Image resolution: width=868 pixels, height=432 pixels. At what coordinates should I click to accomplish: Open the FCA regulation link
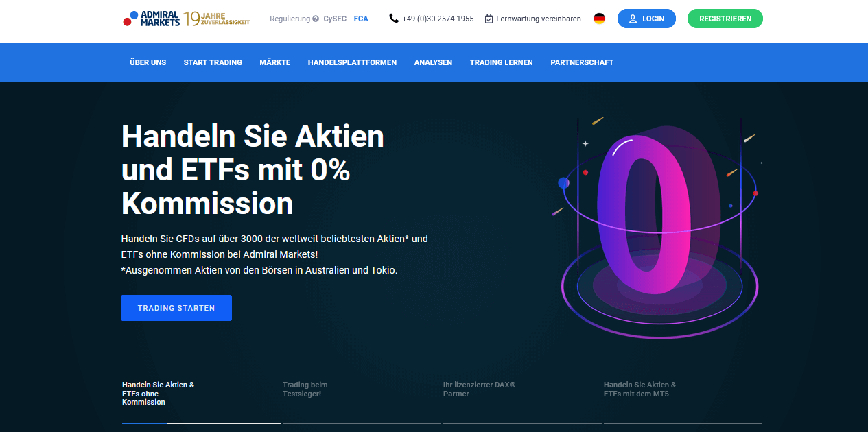361,19
